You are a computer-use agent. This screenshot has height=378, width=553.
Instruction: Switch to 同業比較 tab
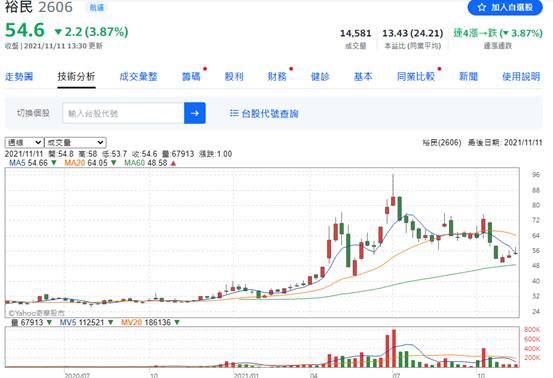click(416, 77)
